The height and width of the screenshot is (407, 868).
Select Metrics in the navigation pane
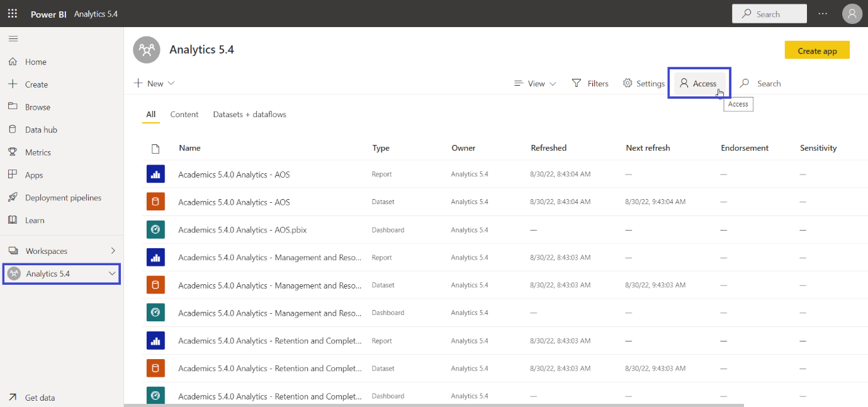(38, 152)
